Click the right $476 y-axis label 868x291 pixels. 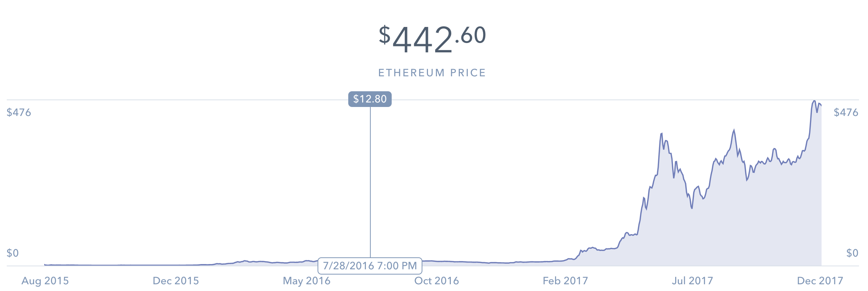[x=846, y=112]
